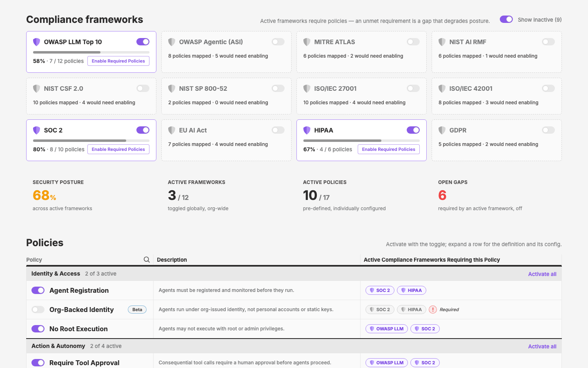Click OWASP LLM tag in No Root Execution row
The height and width of the screenshot is (368, 588).
point(386,329)
